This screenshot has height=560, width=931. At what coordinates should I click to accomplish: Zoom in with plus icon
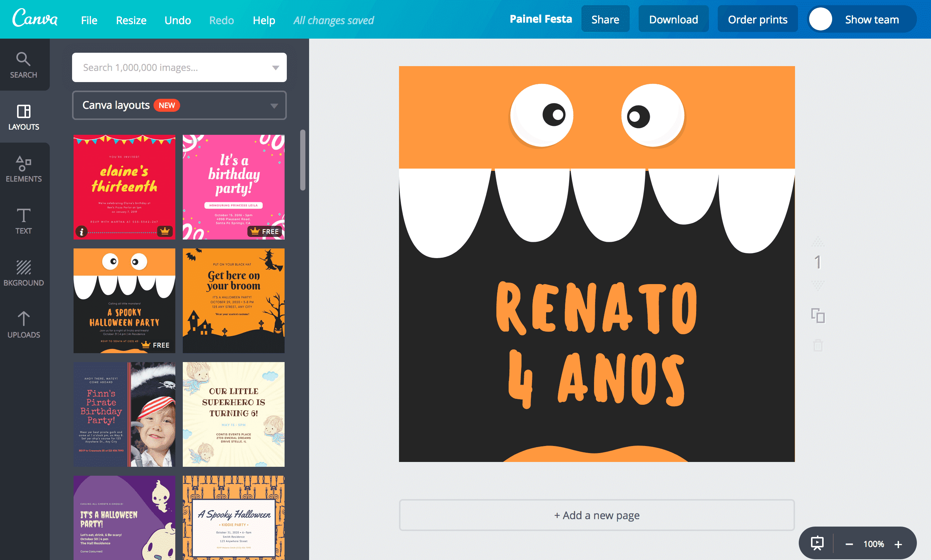pyautogui.click(x=898, y=544)
